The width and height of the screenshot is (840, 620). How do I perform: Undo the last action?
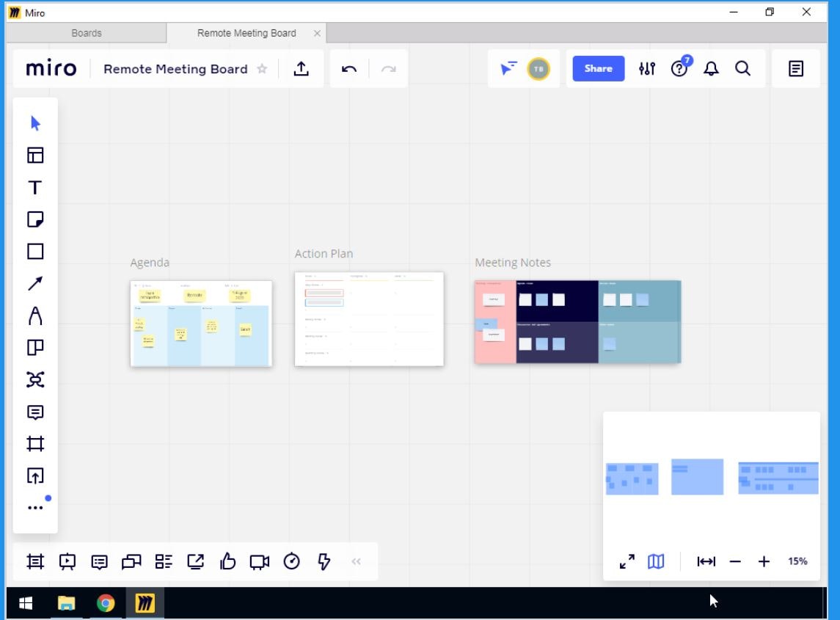coord(349,68)
